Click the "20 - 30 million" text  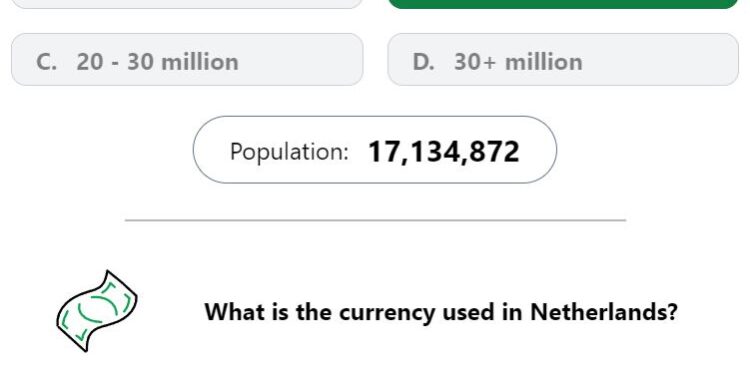click(x=157, y=62)
